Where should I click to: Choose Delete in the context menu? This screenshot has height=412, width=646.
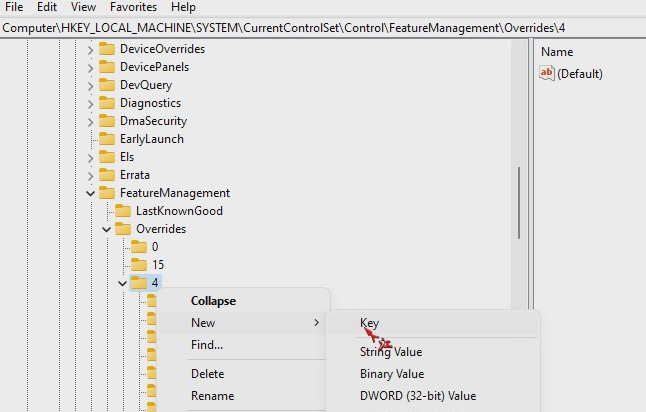[x=244, y=374]
